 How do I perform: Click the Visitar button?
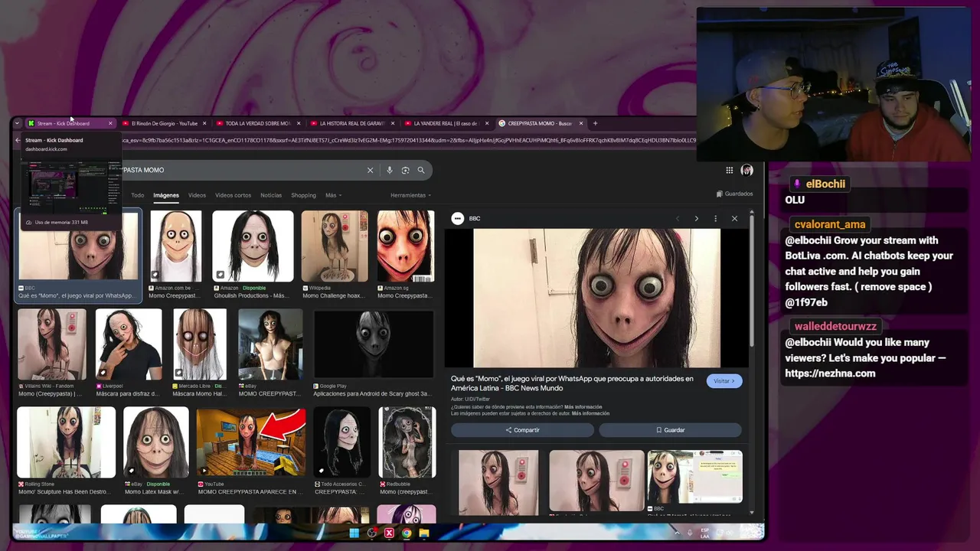(x=724, y=381)
